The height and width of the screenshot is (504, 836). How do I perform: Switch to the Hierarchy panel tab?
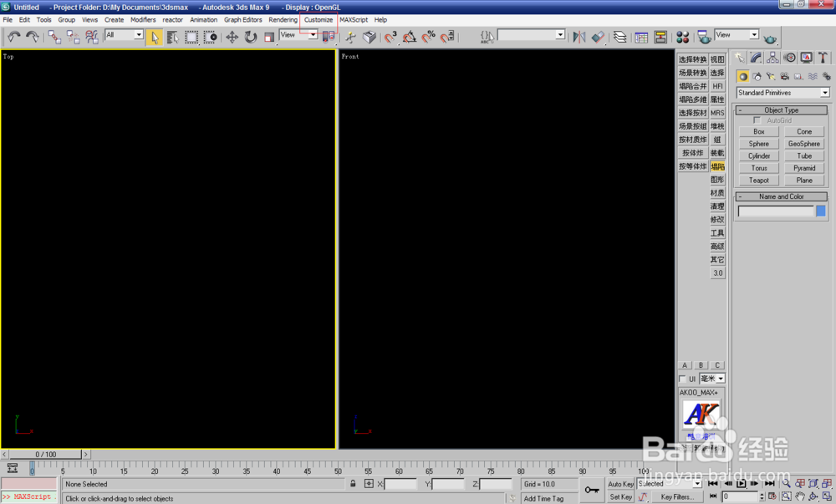pyautogui.click(x=772, y=58)
